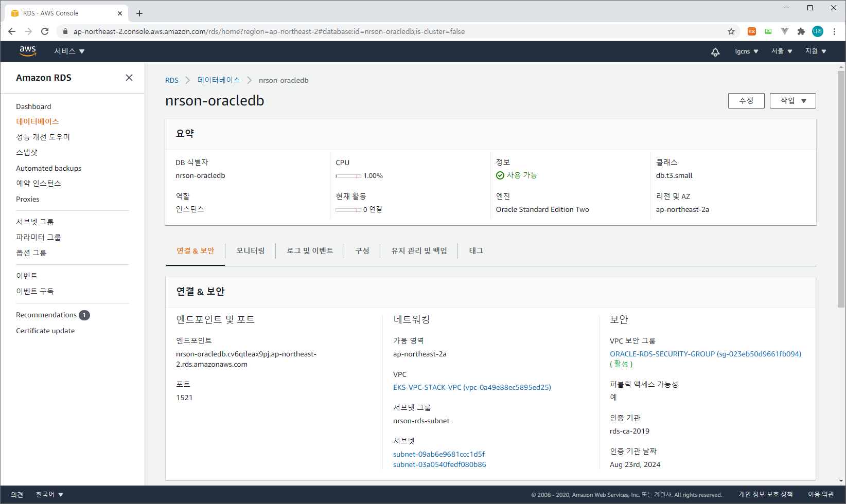Click the port value 1521
The height and width of the screenshot is (504, 846).
[x=184, y=398]
